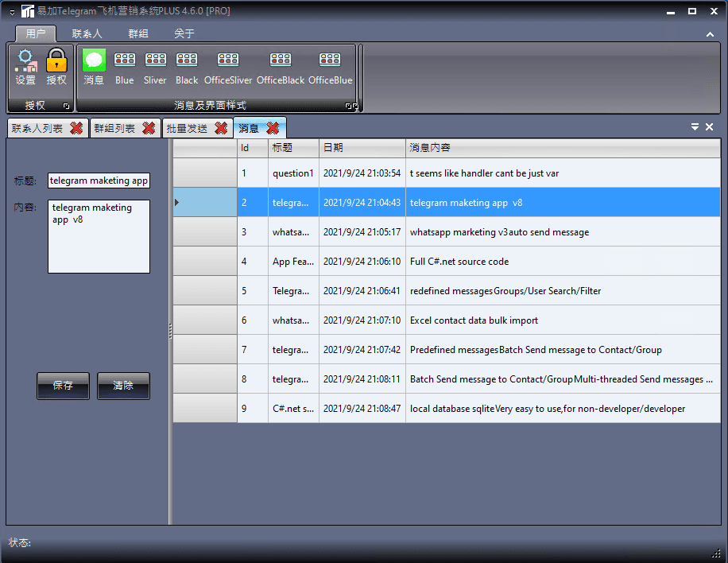Click the 清除 clear button
This screenshot has height=563, width=728.
(123, 386)
